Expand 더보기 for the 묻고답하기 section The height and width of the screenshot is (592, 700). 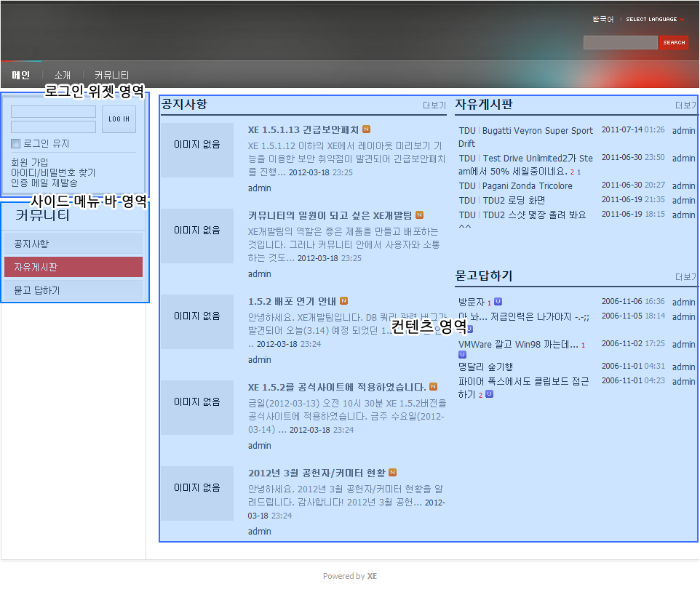[685, 277]
